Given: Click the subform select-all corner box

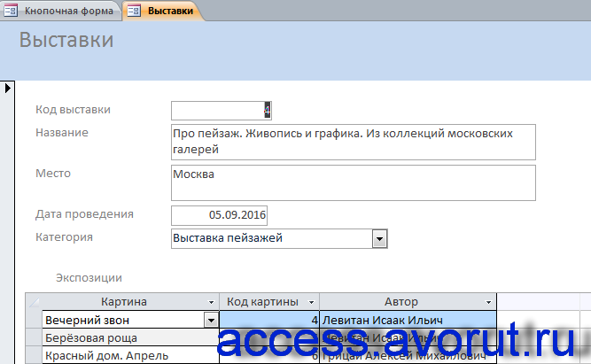Looking at the screenshot, I should tap(34, 302).
